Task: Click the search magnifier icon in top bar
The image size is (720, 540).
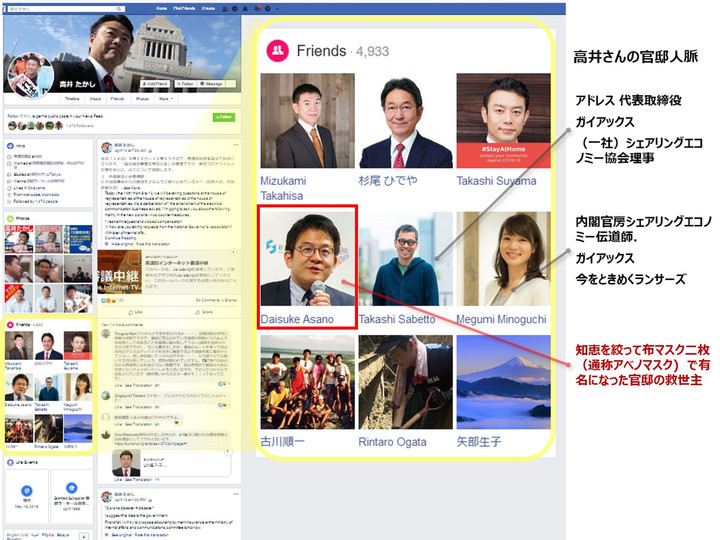Action: pos(119,9)
